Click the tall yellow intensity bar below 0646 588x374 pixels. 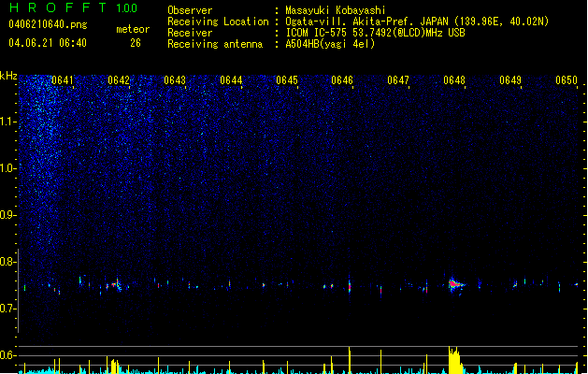[x=350, y=360]
